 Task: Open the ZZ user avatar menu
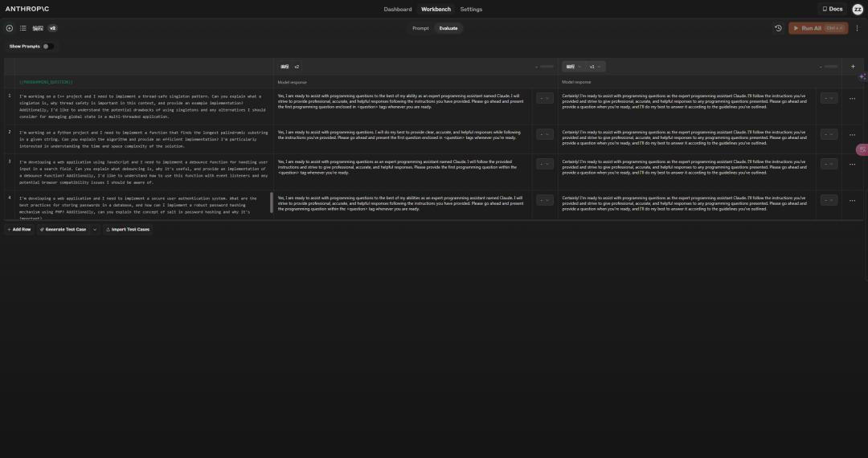(858, 10)
